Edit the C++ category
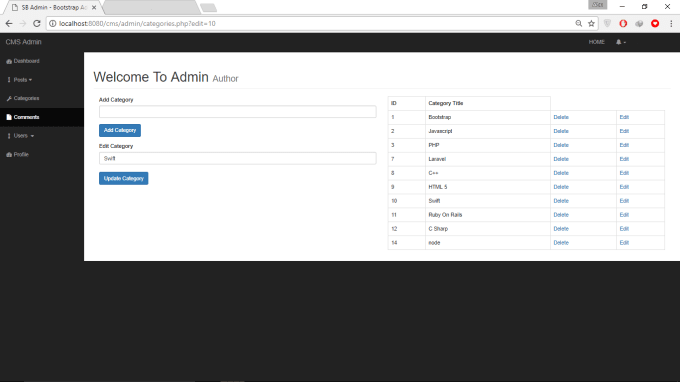 pos(624,173)
